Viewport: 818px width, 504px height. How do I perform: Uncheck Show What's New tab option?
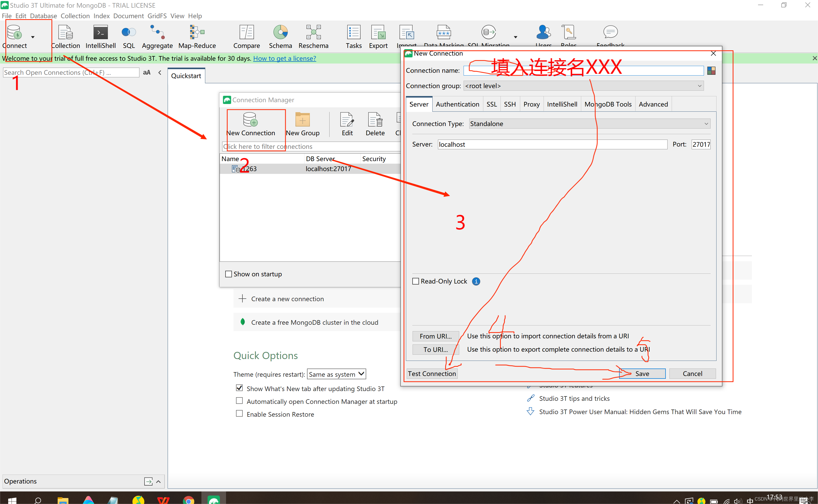click(239, 388)
